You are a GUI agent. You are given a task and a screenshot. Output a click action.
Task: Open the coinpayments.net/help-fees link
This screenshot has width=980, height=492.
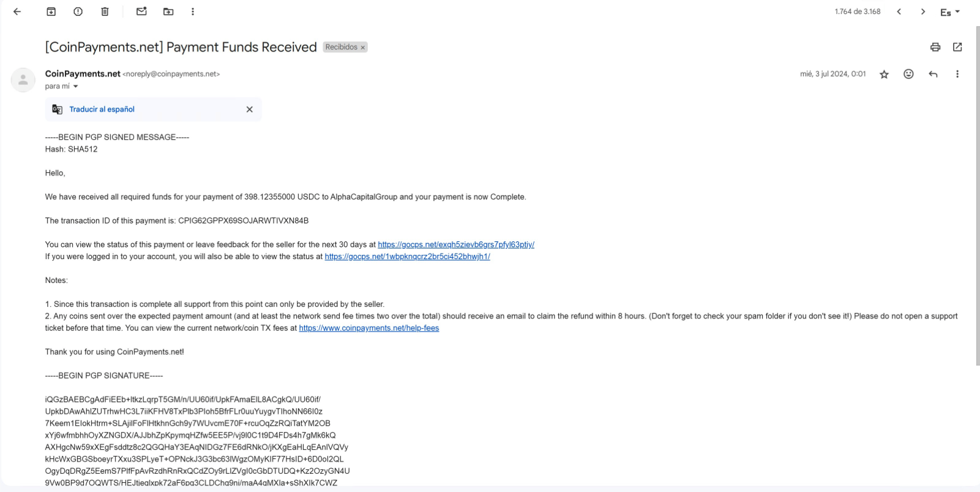point(369,328)
